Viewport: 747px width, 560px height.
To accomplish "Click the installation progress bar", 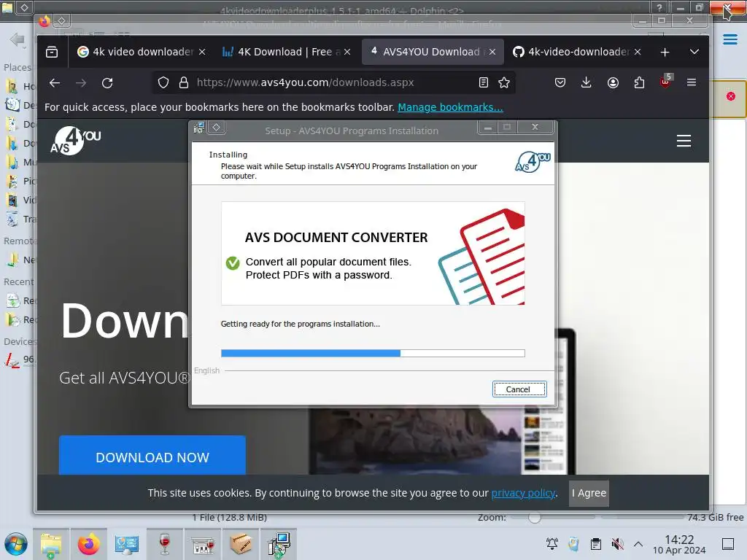I will (373, 354).
